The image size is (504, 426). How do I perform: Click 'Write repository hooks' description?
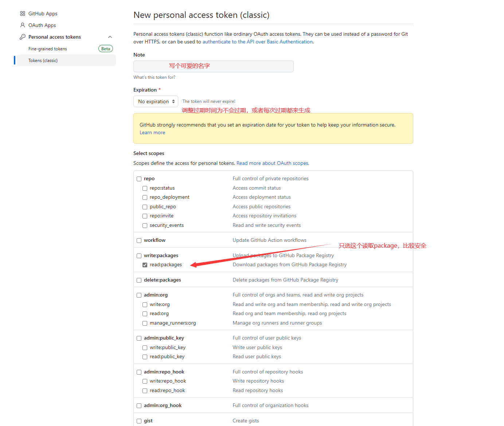click(x=258, y=381)
